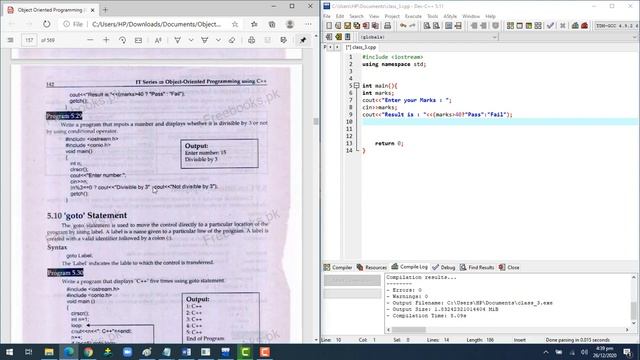Click PDF zoom in plus icon
The height and width of the screenshot is (360, 640).
[x=106, y=40]
